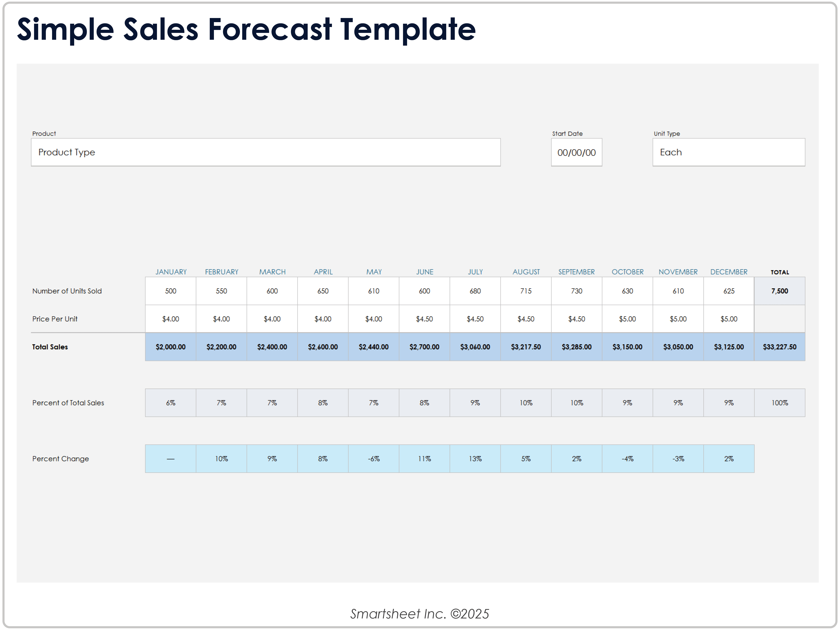
Task: Select September's Total Sales cell $3,285.00
Action: 576,347
